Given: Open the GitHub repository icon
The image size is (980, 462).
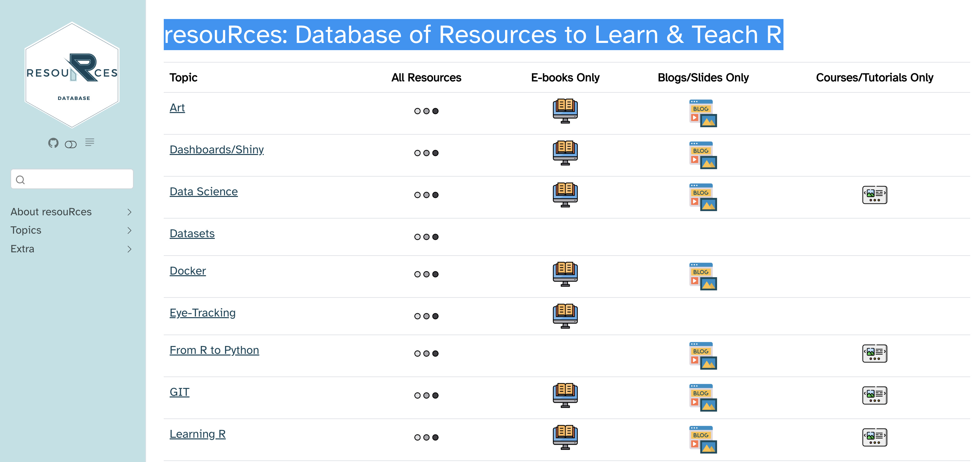Looking at the screenshot, I should (53, 143).
